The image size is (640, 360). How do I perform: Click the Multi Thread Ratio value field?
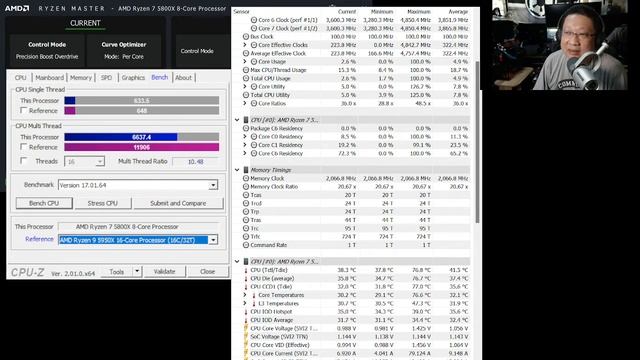196,162
